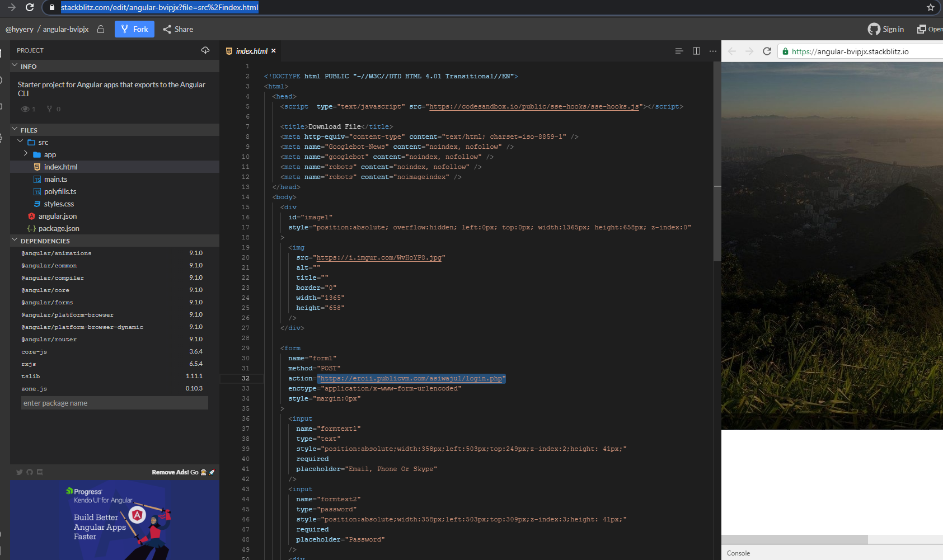Image resolution: width=943 pixels, height=560 pixels.
Task: Click the preview URL bar
Action: coord(860,51)
